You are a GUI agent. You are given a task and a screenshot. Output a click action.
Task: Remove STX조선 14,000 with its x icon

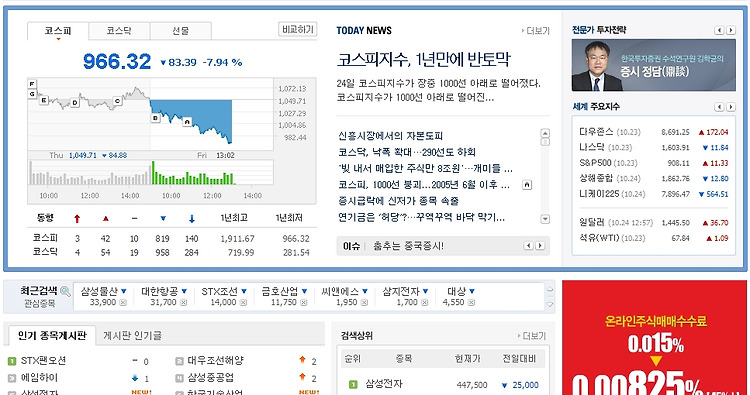click(x=243, y=303)
